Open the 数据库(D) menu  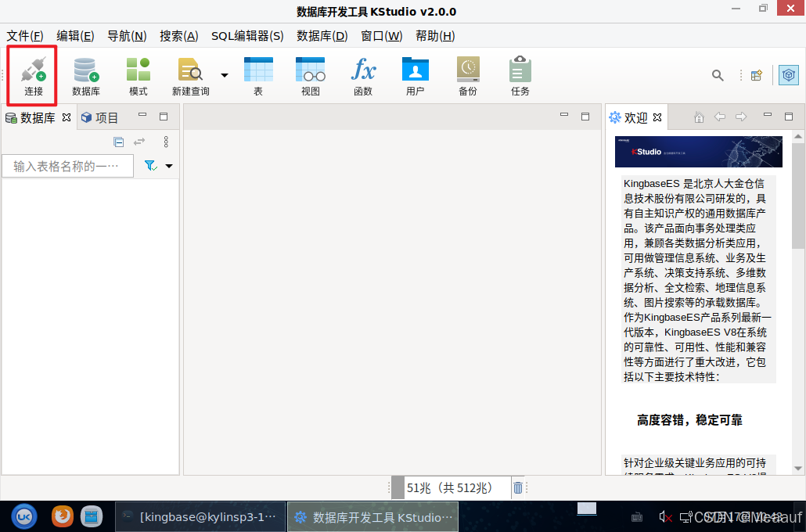[322, 36]
